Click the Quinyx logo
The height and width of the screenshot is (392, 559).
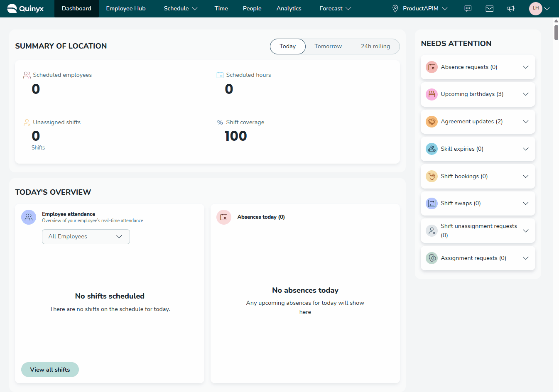(25, 8)
